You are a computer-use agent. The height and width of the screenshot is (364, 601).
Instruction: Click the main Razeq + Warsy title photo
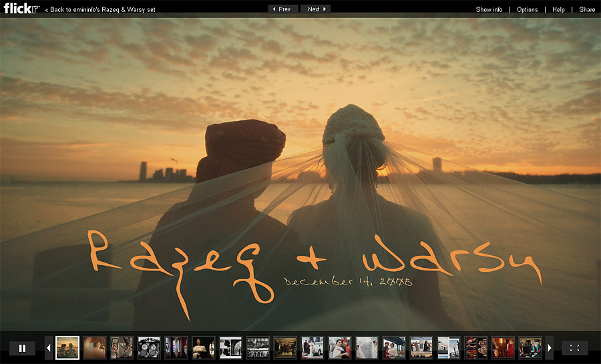[300, 174]
